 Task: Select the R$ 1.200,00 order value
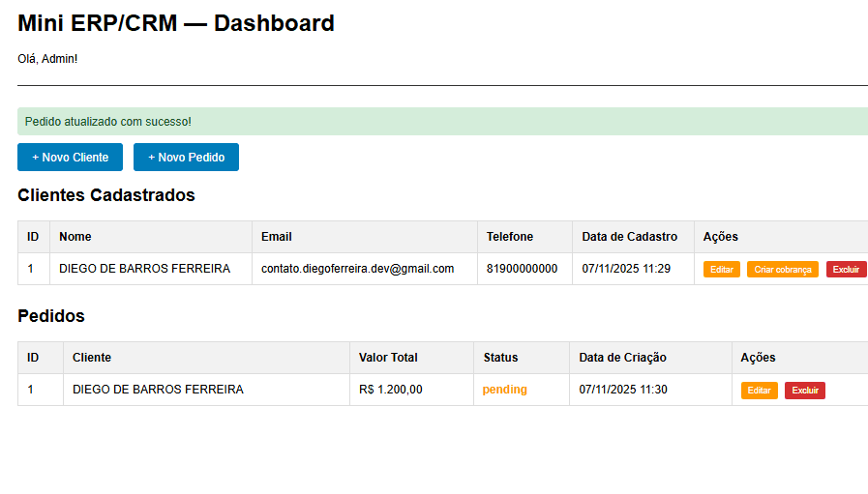[x=390, y=390]
